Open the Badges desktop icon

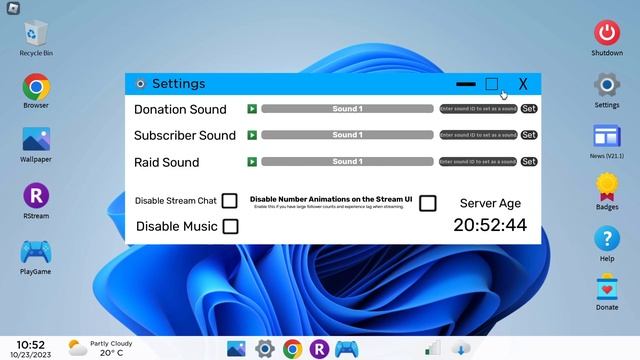click(x=607, y=187)
